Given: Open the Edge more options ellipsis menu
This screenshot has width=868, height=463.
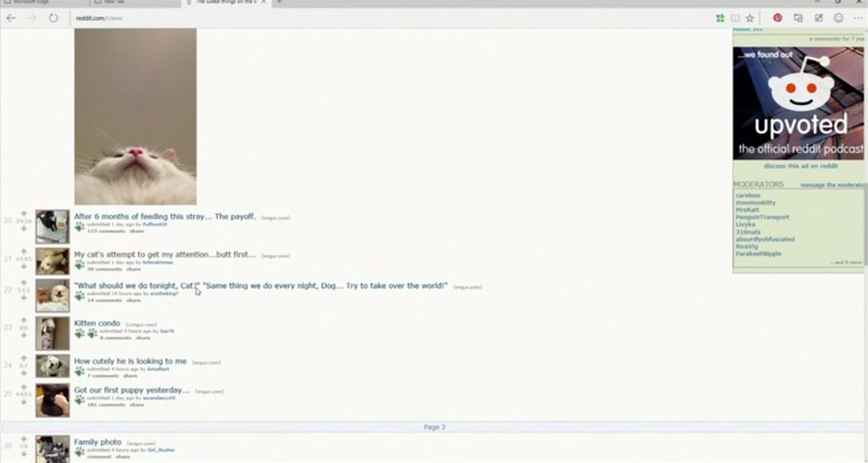Looking at the screenshot, I should 858,18.
